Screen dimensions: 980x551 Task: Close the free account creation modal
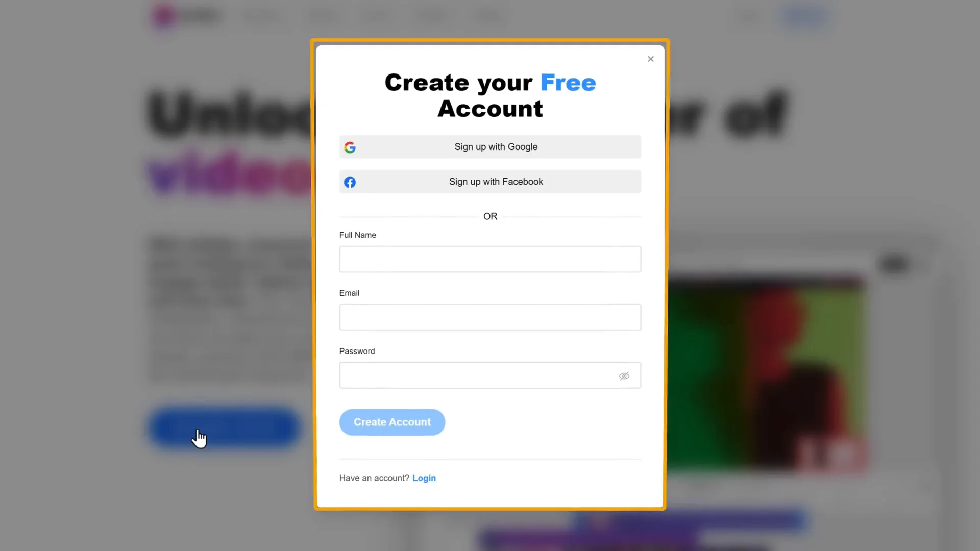[651, 59]
